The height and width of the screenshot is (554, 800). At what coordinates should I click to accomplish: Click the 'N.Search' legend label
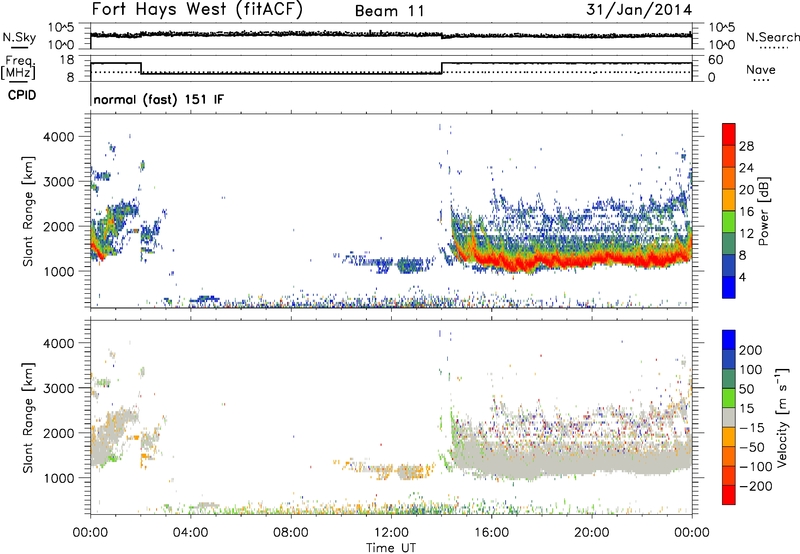pyautogui.click(x=773, y=37)
